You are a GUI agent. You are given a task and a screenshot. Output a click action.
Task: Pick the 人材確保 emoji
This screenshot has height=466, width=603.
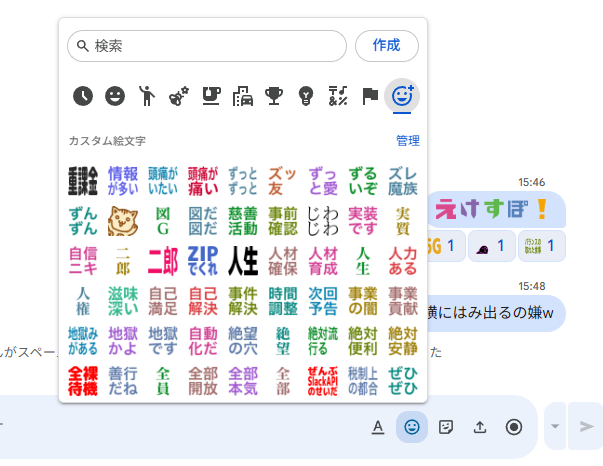coord(283,261)
